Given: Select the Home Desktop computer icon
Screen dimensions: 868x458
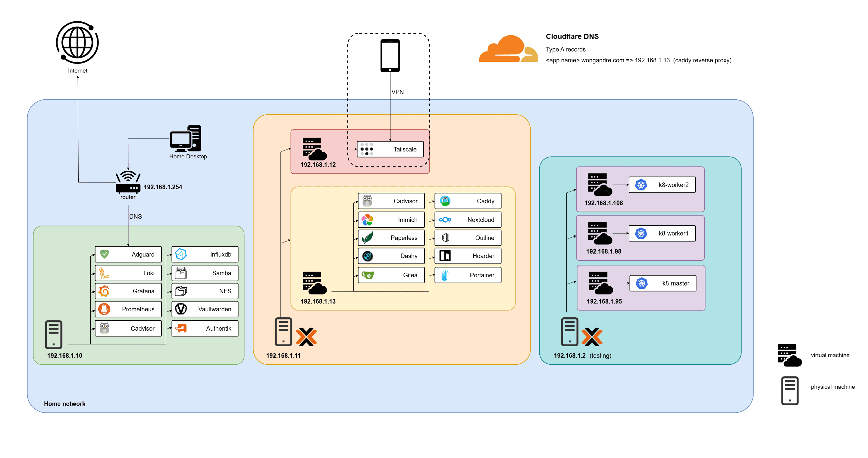Looking at the screenshot, I should pos(186,139).
